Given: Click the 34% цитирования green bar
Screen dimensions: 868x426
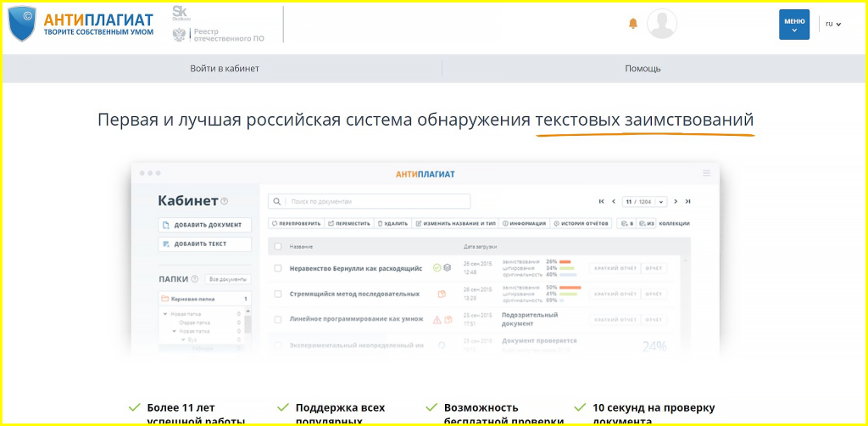Looking at the screenshot, I should point(567,268).
